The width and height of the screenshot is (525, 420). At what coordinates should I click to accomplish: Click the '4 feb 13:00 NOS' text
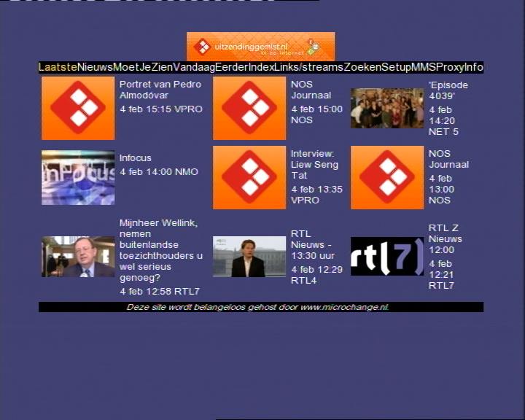point(442,190)
